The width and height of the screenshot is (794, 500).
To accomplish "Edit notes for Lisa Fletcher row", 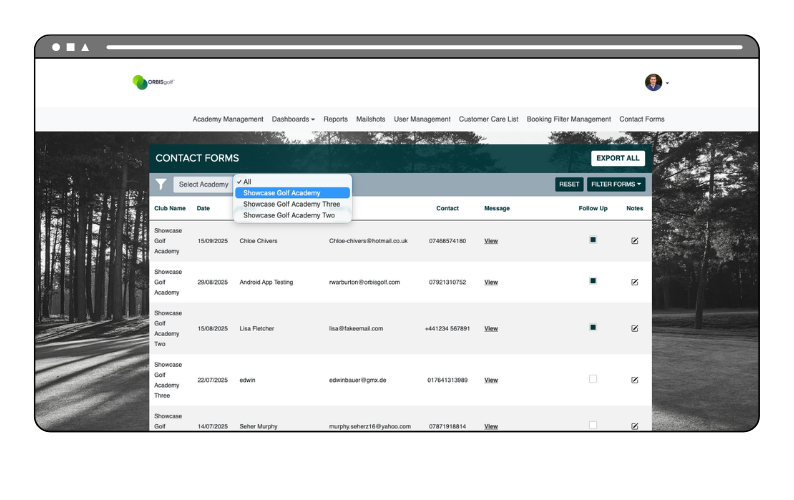I will click(x=634, y=328).
